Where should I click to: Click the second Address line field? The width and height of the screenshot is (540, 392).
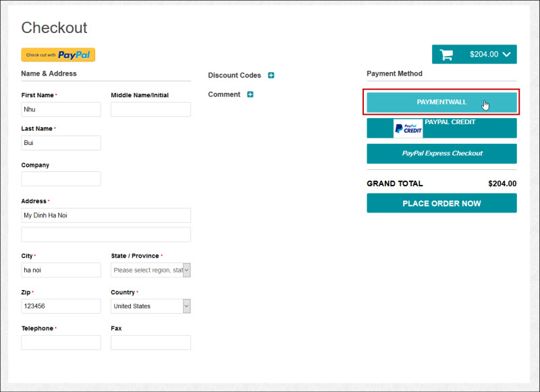(x=106, y=234)
